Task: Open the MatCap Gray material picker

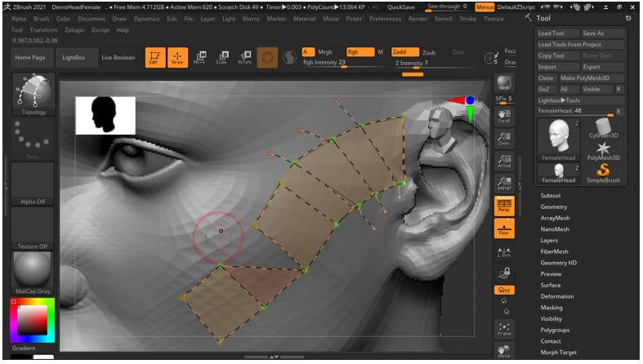Action: [33, 273]
